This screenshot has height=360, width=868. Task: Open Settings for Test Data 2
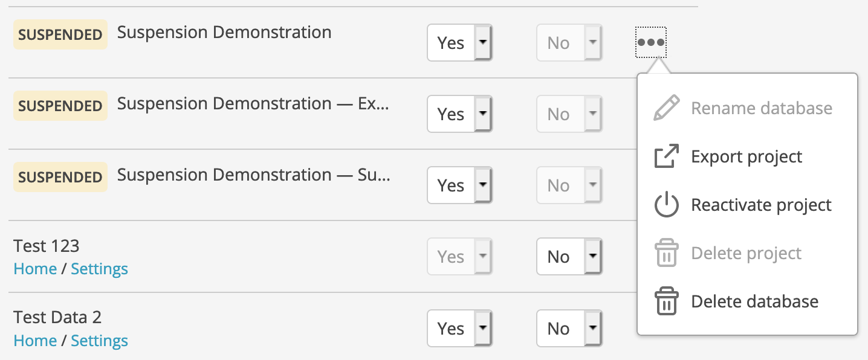pos(99,340)
